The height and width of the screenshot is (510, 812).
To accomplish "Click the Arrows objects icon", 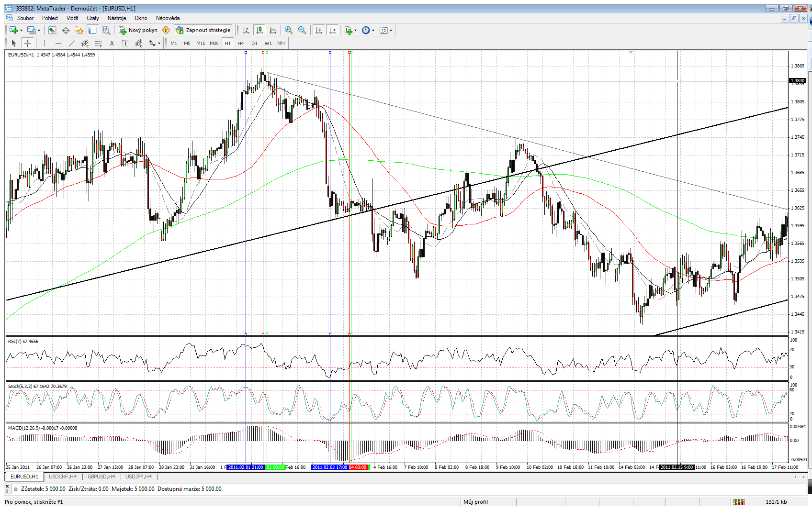I will click(152, 43).
